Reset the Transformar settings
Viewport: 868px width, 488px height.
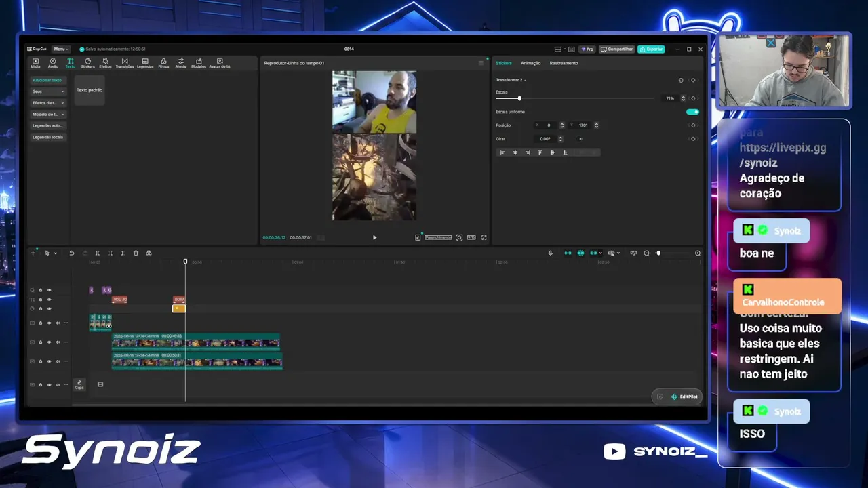[681, 80]
